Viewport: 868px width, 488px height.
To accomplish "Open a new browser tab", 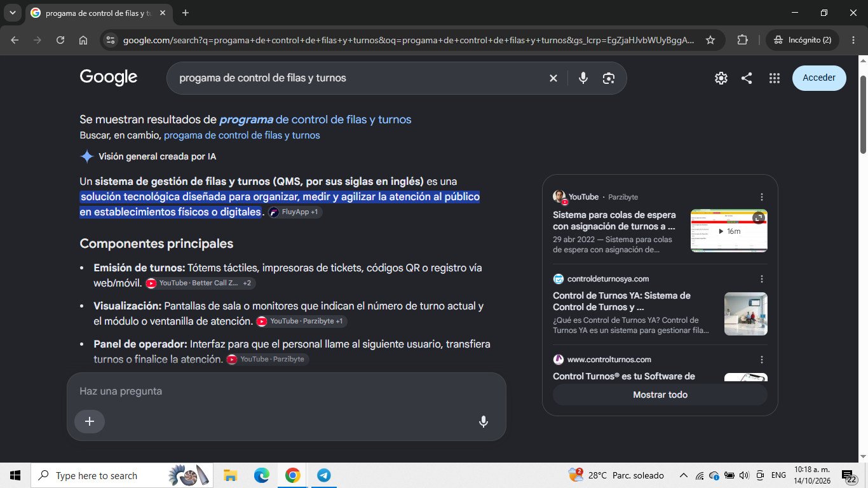I will (x=186, y=13).
